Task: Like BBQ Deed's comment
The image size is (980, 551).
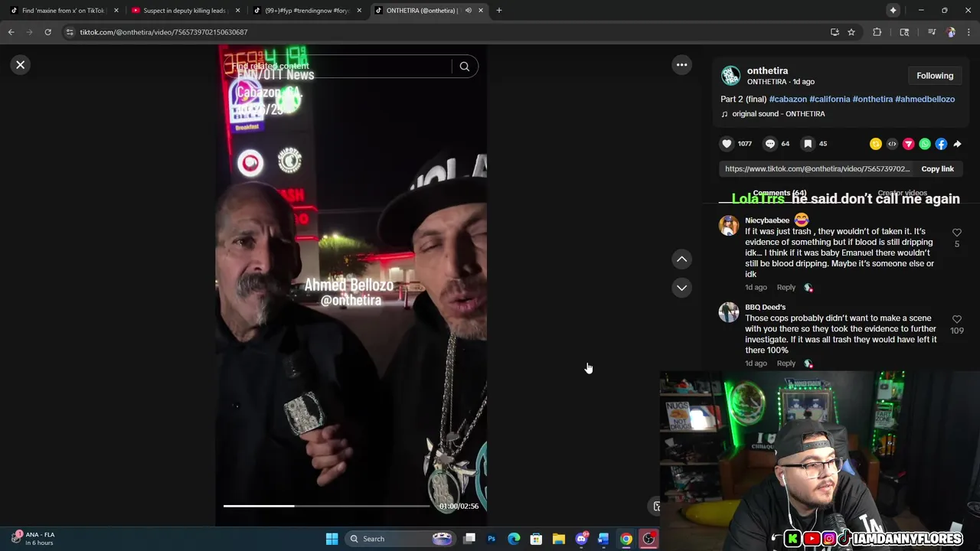Action: [x=956, y=319]
